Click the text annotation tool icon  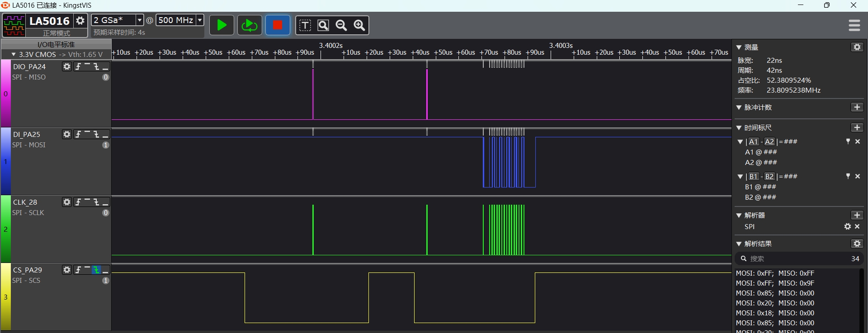click(305, 25)
